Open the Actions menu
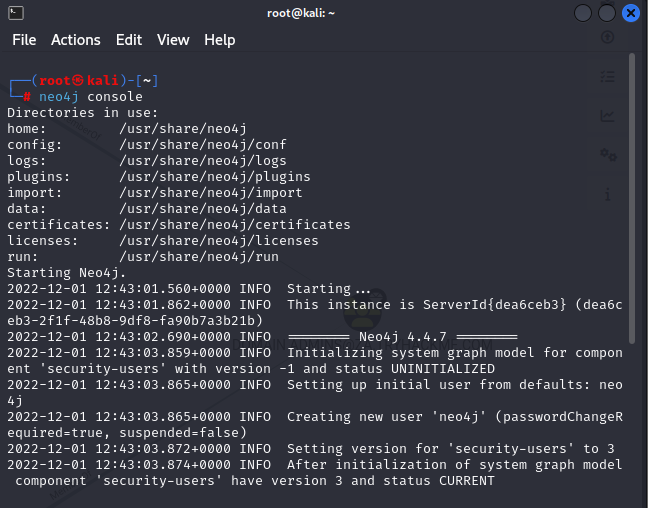 click(76, 40)
